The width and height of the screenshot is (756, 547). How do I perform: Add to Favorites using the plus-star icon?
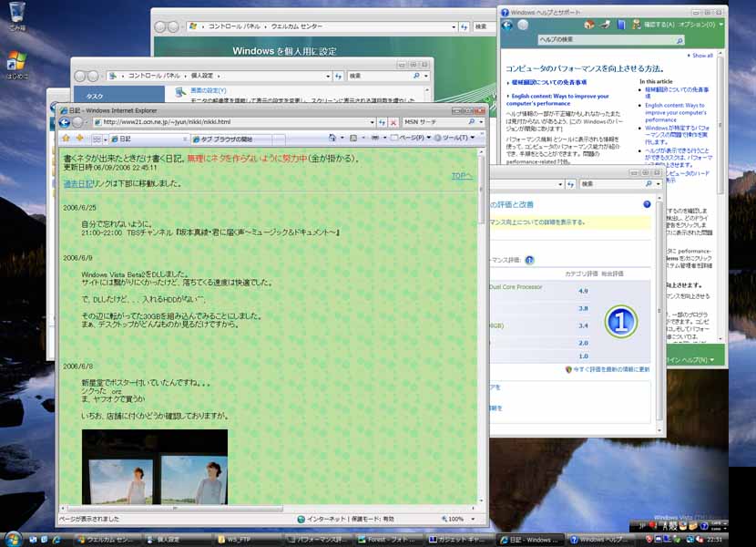pyautogui.click(x=79, y=139)
